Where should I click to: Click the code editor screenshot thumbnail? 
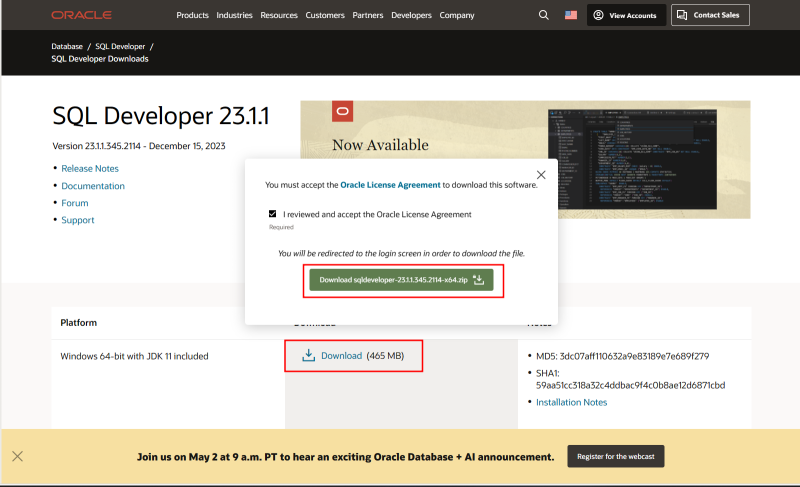(632, 159)
